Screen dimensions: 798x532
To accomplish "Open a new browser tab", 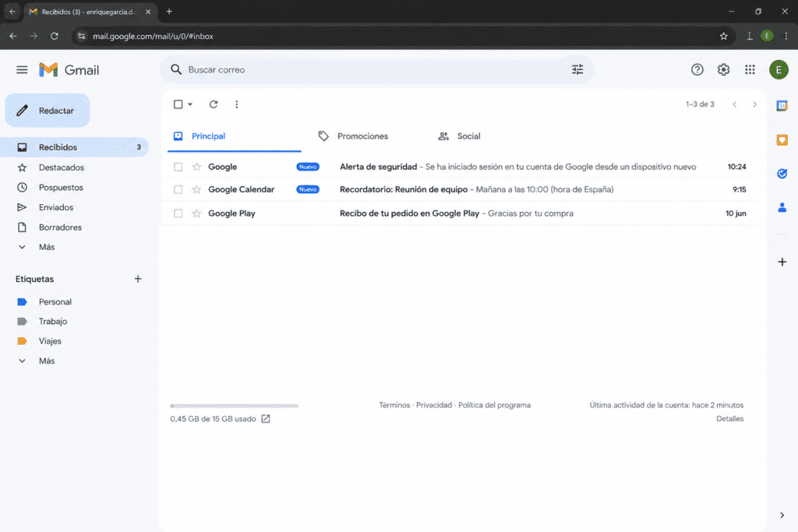I will pos(169,11).
